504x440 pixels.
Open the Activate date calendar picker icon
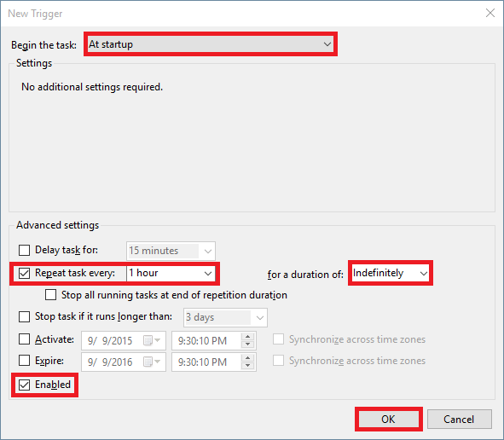pyautogui.click(x=152, y=340)
